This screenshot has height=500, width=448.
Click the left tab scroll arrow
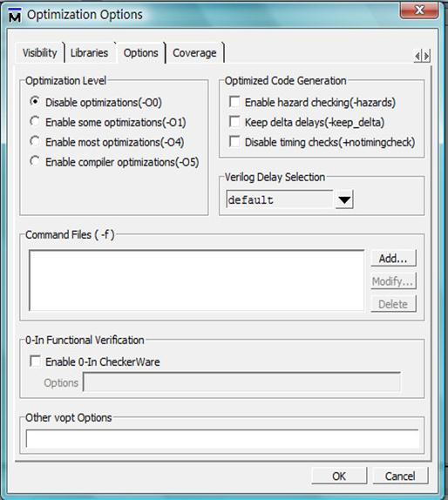417,56
